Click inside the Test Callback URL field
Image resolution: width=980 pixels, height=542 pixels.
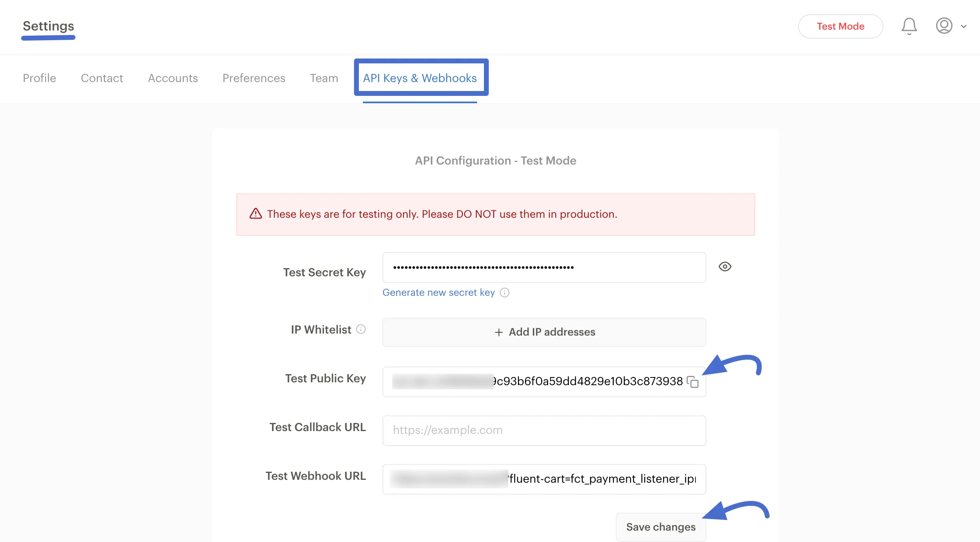[x=544, y=430]
